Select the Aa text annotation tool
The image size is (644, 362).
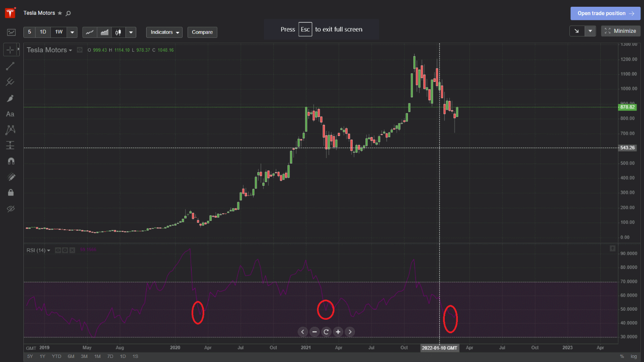[x=10, y=114]
